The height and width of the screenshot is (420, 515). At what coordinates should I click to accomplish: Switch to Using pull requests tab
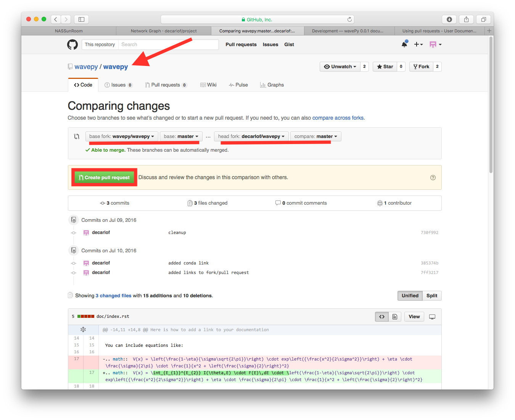coord(439,31)
